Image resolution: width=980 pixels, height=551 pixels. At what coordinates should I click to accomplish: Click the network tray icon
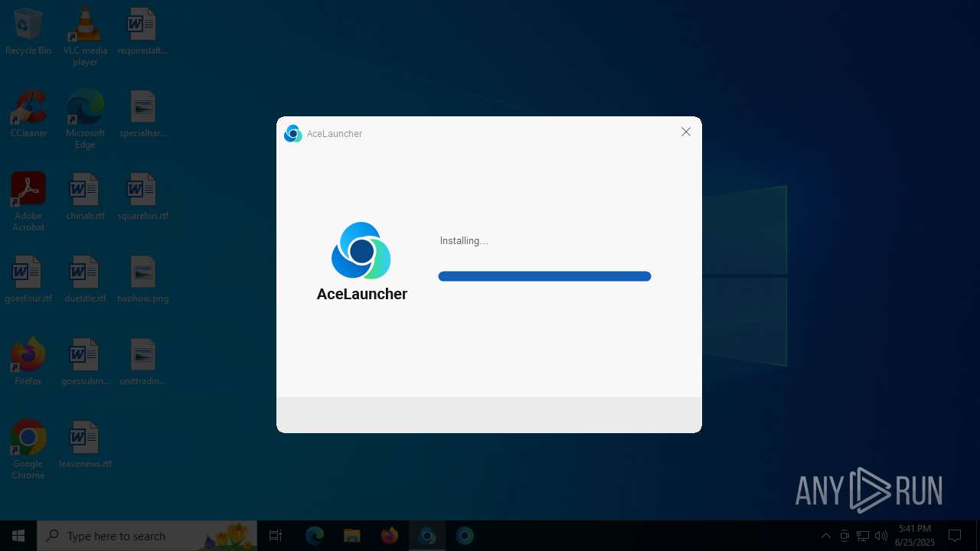click(x=863, y=536)
